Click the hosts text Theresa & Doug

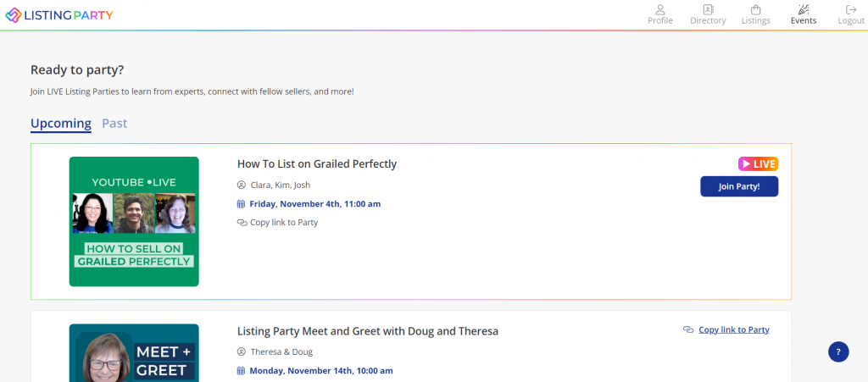[281, 352]
